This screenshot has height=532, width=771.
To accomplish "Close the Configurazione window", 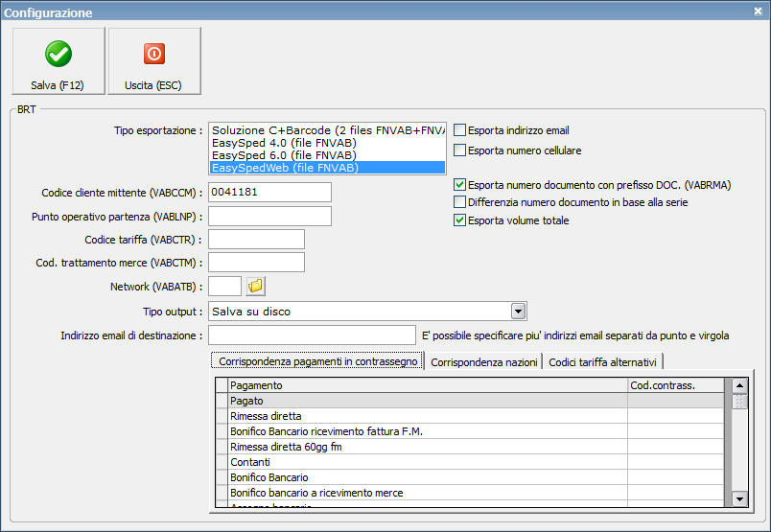I will tap(758, 11).
